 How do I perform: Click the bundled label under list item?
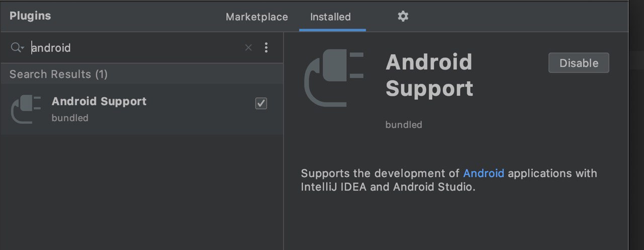click(70, 118)
